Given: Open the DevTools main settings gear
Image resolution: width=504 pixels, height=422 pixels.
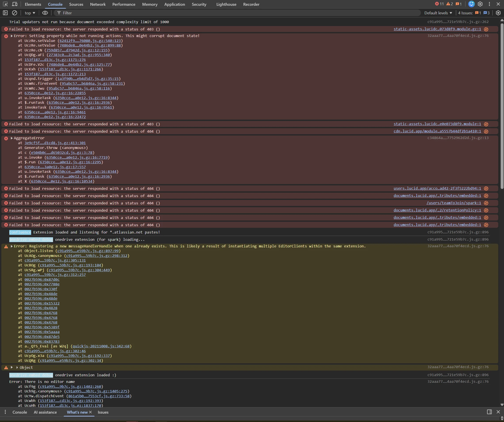Looking at the screenshot, I should 480,4.
